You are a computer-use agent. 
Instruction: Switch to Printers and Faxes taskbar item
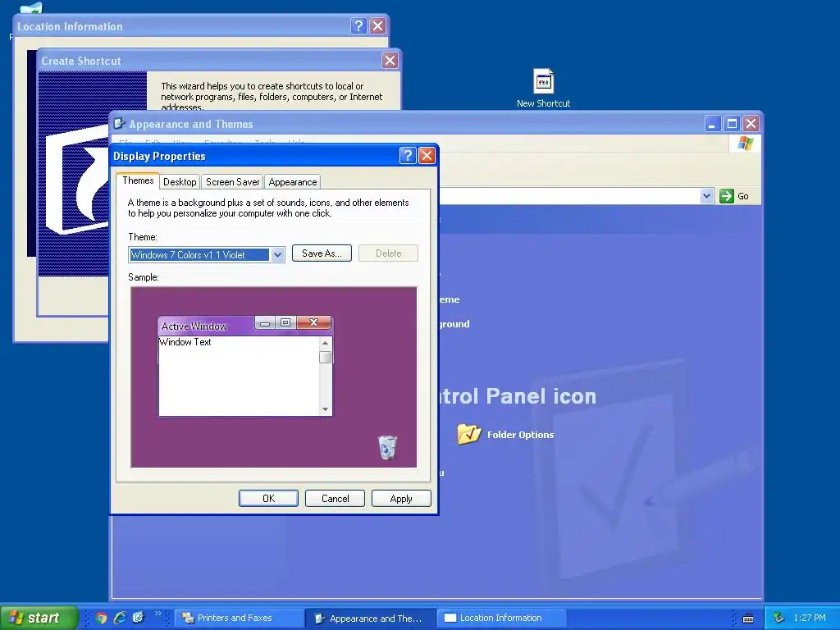[x=239, y=619]
